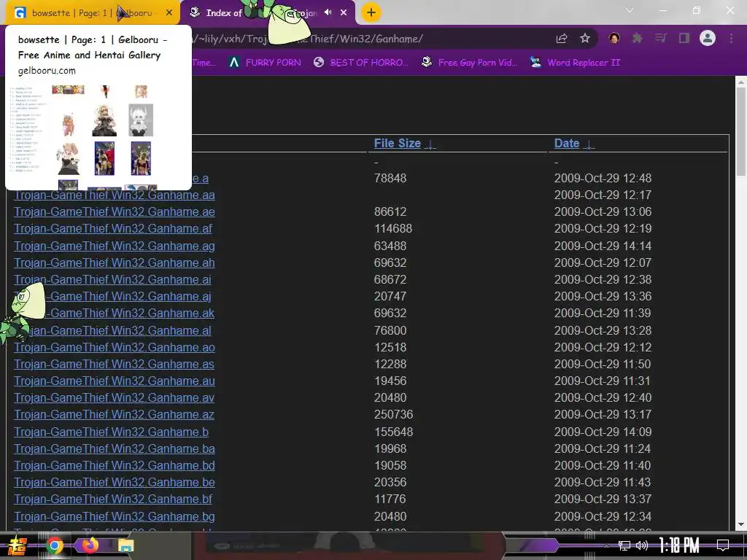Open the avatar extension icon in toolbar
The width and height of the screenshot is (747, 560).
tap(614, 38)
